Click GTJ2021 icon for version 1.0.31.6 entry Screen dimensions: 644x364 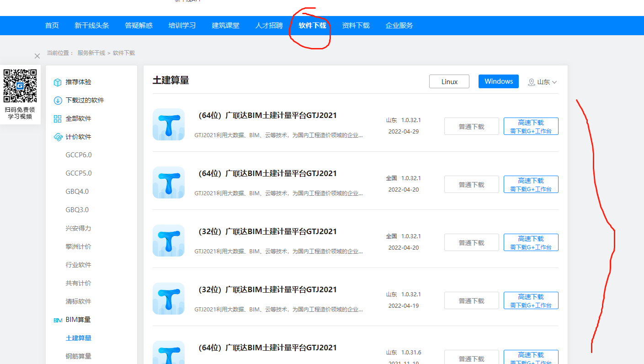tap(169, 353)
